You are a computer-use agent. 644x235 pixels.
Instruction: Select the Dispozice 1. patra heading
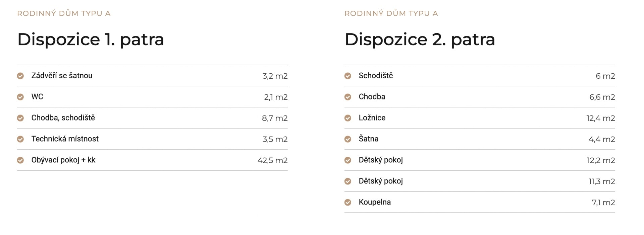point(91,40)
